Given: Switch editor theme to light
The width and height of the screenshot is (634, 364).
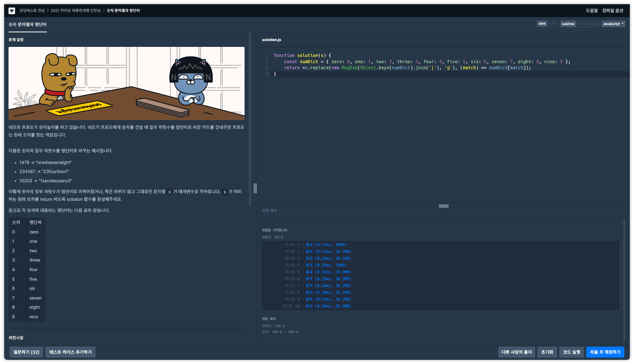Looking at the screenshot, I should coord(553,24).
